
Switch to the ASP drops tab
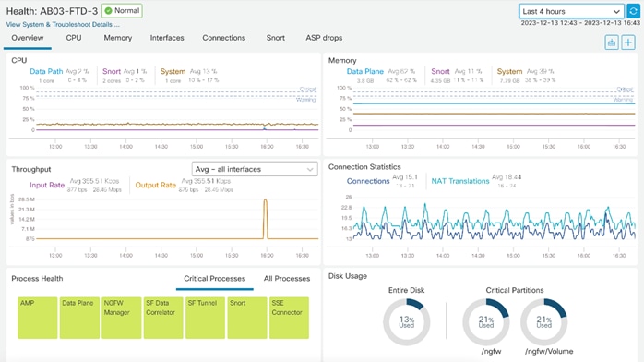(x=324, y=38)
